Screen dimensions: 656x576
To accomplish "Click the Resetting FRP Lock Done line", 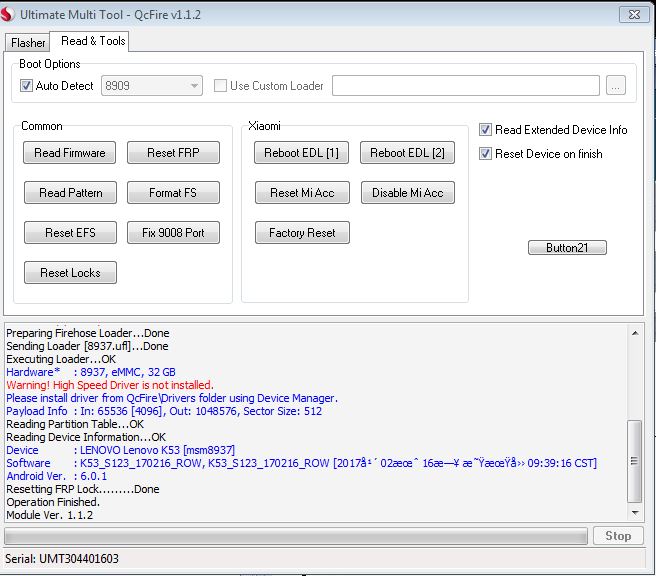I will [83, 489].
